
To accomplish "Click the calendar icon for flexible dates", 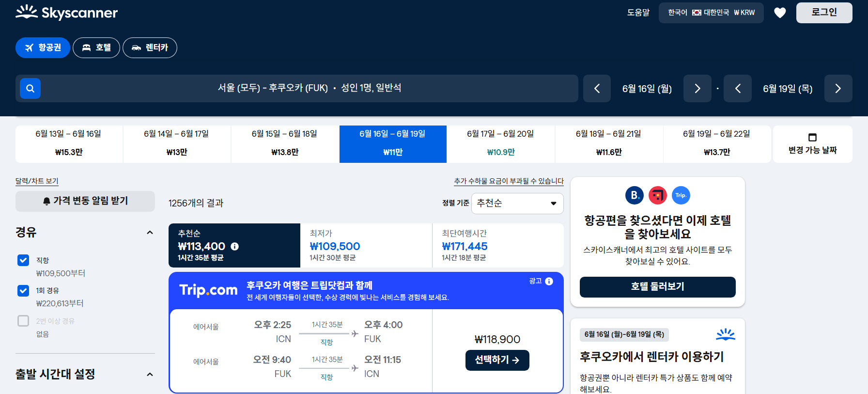I will tap(813, 137).
